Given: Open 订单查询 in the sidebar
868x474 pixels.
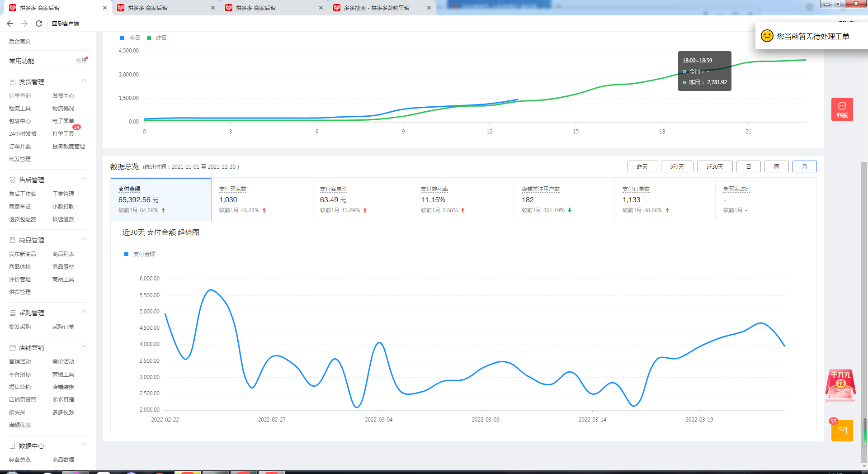Looking at the screenshot, I should pos(20,96).
